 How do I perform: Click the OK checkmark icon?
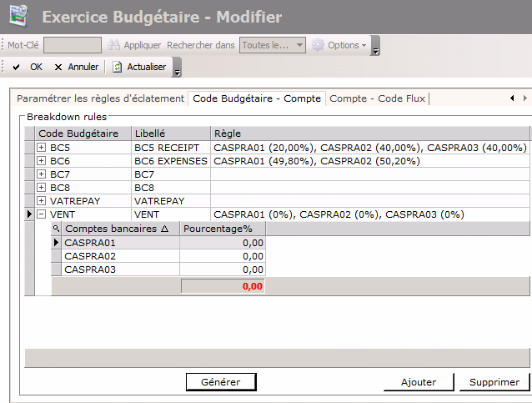click(16, 67)
